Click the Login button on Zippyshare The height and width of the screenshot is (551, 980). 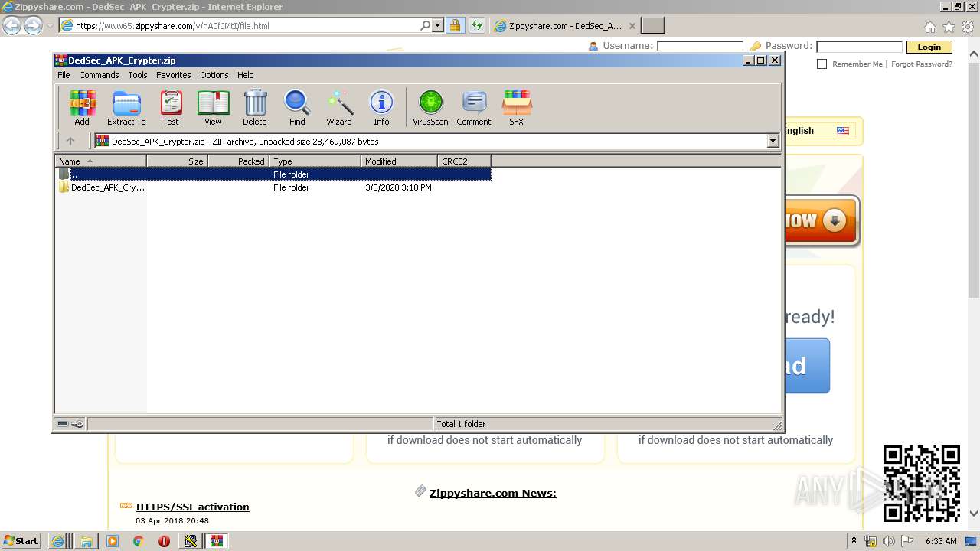929,47
